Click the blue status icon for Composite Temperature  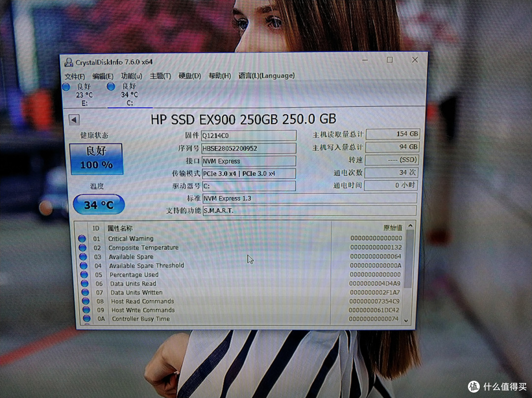click(82, 248)
